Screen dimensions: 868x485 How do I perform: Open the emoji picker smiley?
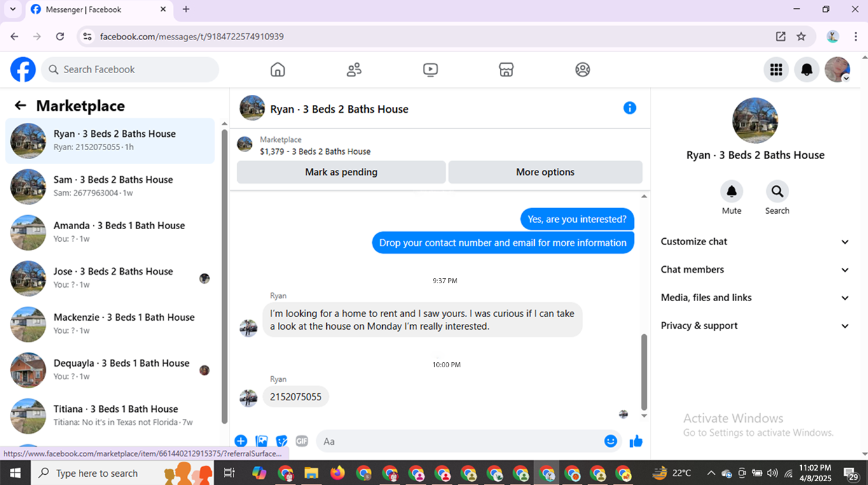(610, 441)
